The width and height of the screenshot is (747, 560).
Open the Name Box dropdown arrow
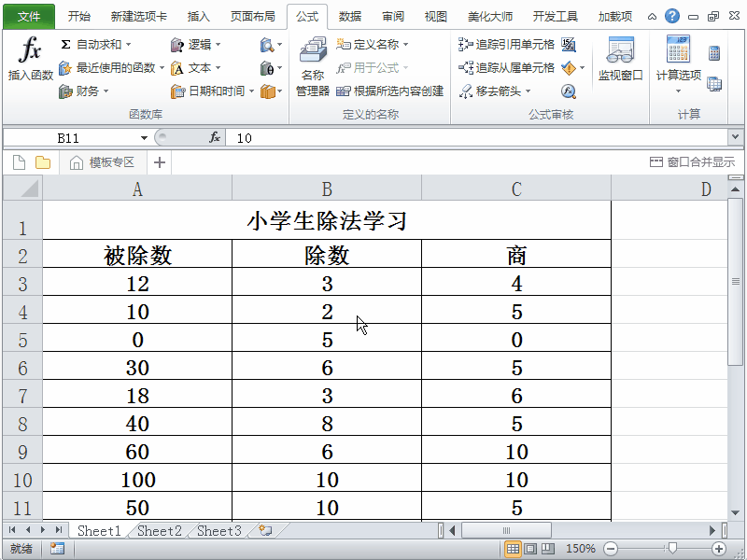coord(141,137)
